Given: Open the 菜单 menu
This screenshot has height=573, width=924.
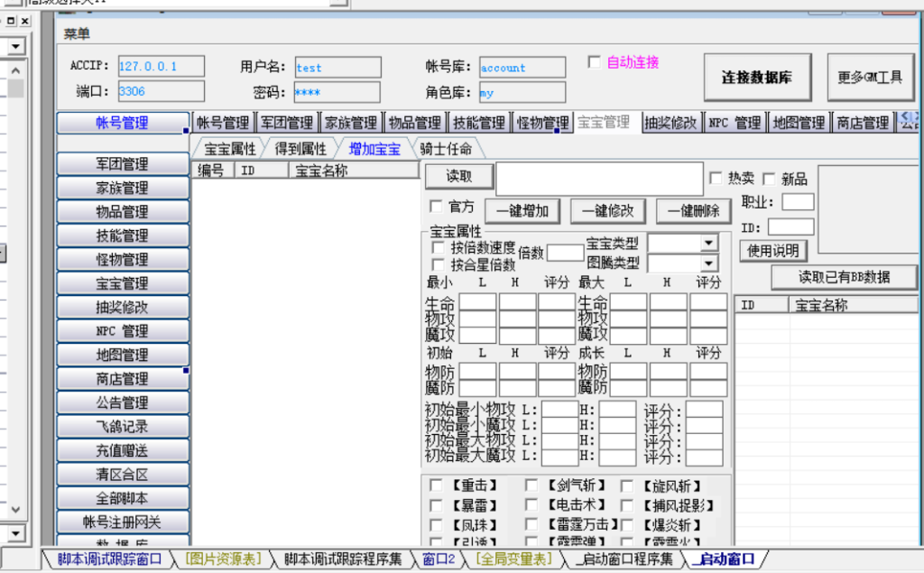Looking at the screenshot, I should click(77, 34).
